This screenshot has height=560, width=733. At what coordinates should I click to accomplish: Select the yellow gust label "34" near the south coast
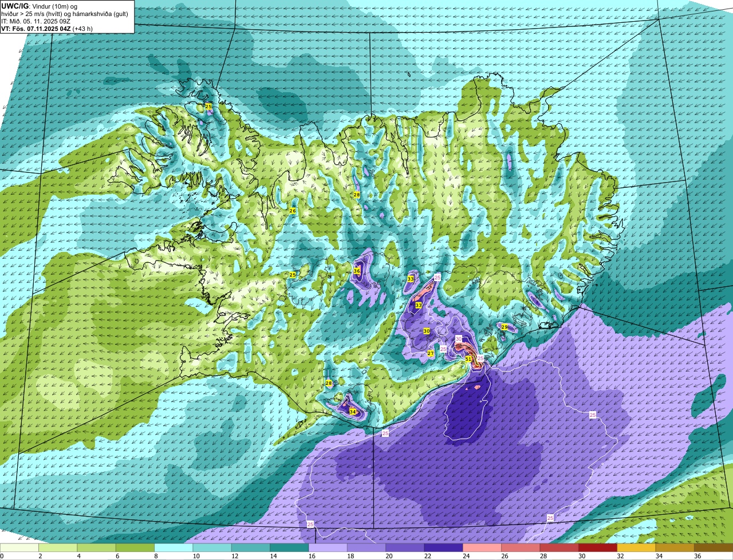353,412
